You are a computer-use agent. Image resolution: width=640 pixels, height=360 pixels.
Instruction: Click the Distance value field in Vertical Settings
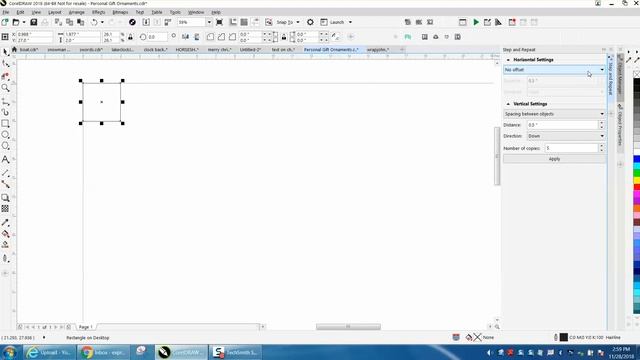click(x=562, y=125)
